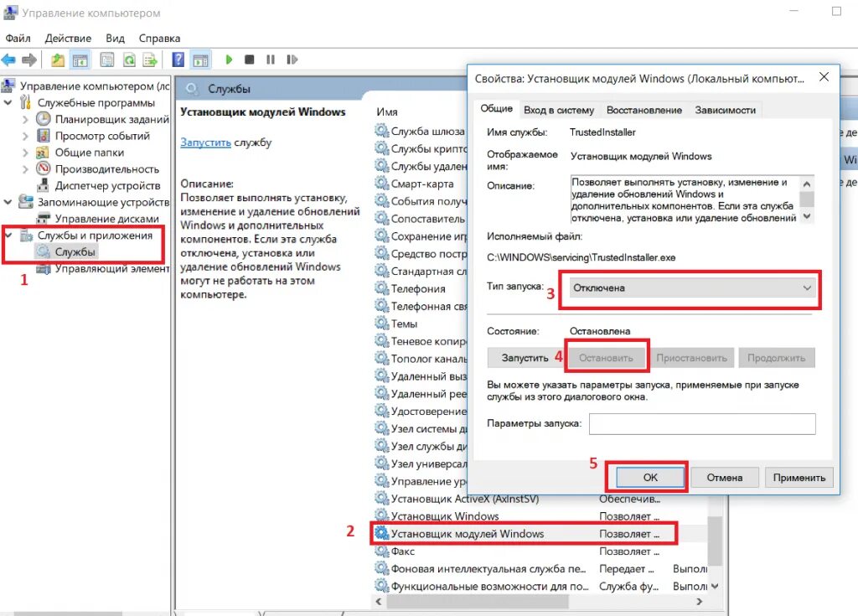Viewport: 858px width, 616px height.
Task: Click services list horizontal scrollbar left arrow
Action: tap(379, 602)
